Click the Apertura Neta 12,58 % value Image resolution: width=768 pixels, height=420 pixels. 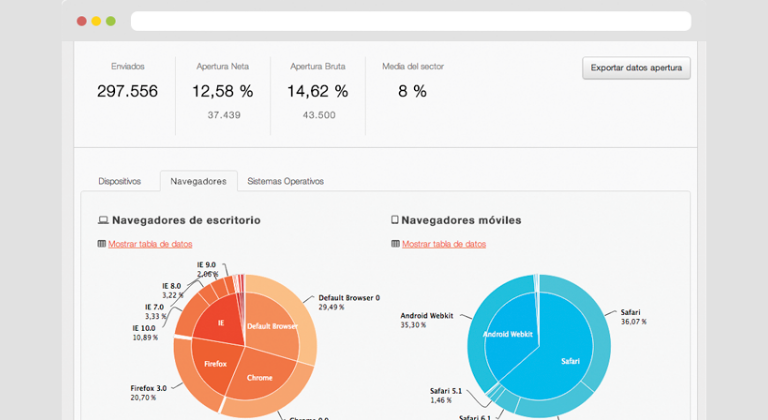(222, 91)
